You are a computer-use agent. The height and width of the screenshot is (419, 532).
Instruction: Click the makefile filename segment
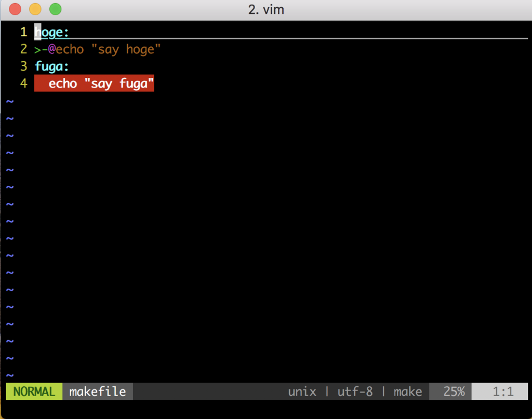97,391
